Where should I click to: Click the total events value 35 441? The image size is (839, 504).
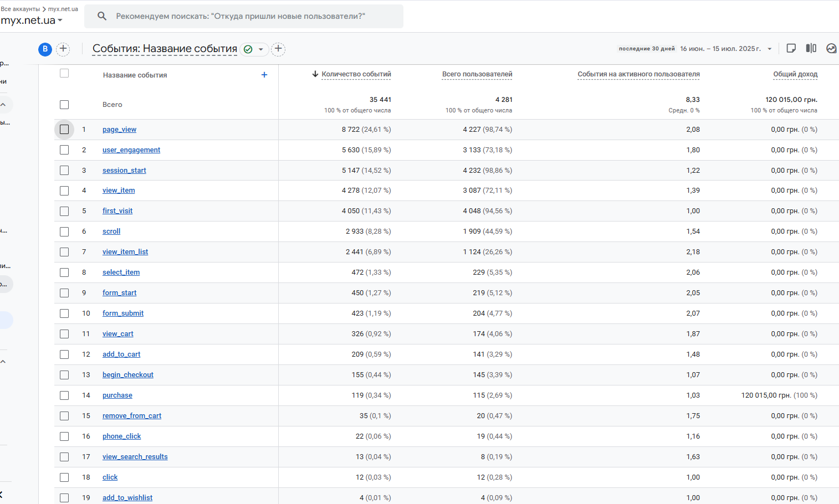pyautogui.click(x=380, y=100)
